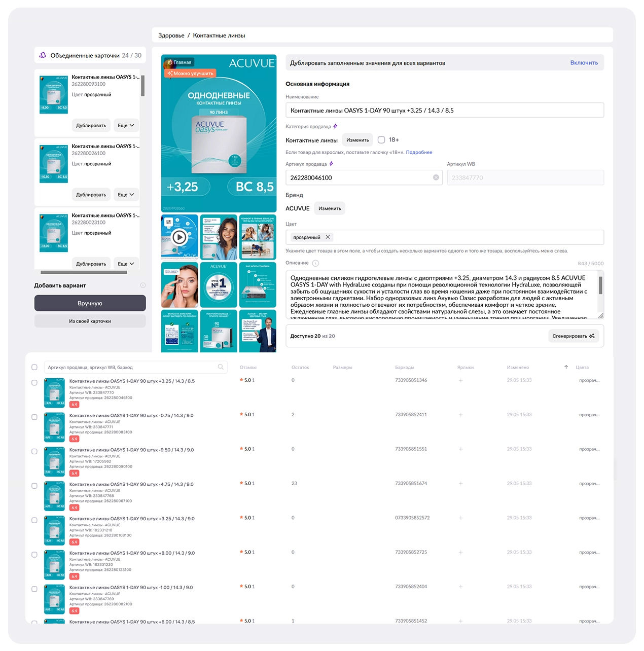
Task: Open the Цвет field with прозрачный tag
Action: 445,237
